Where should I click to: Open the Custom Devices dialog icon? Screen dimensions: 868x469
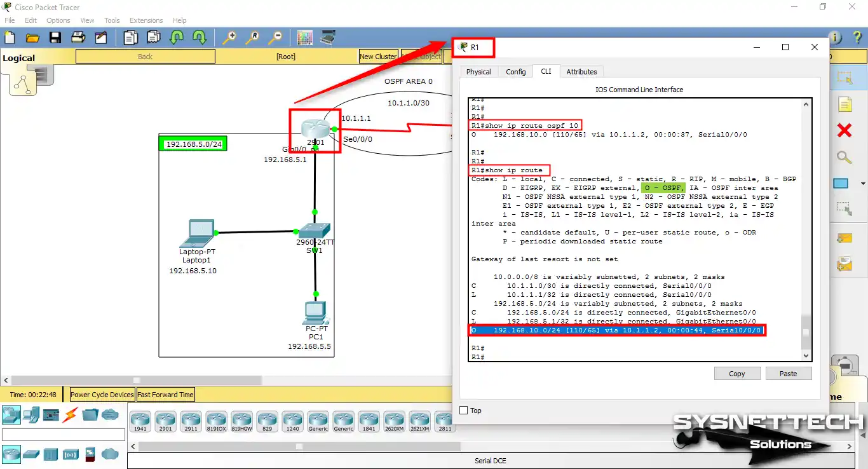328,37
